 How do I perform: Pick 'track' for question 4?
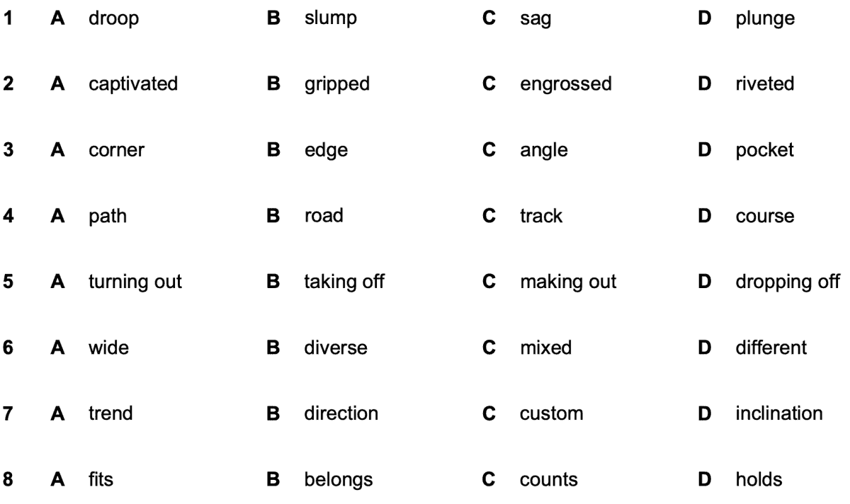[x=541, y=216]
